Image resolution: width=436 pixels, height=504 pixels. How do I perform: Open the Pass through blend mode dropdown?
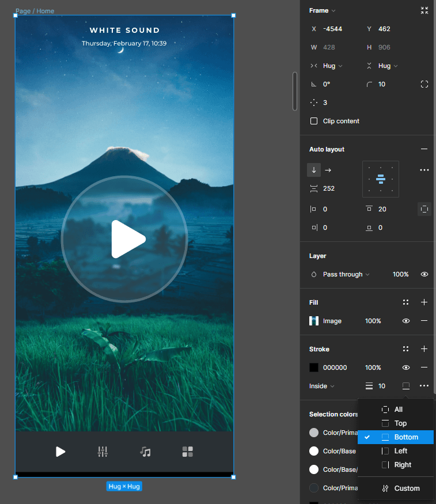pyautogui.click(x=346, y=274)
